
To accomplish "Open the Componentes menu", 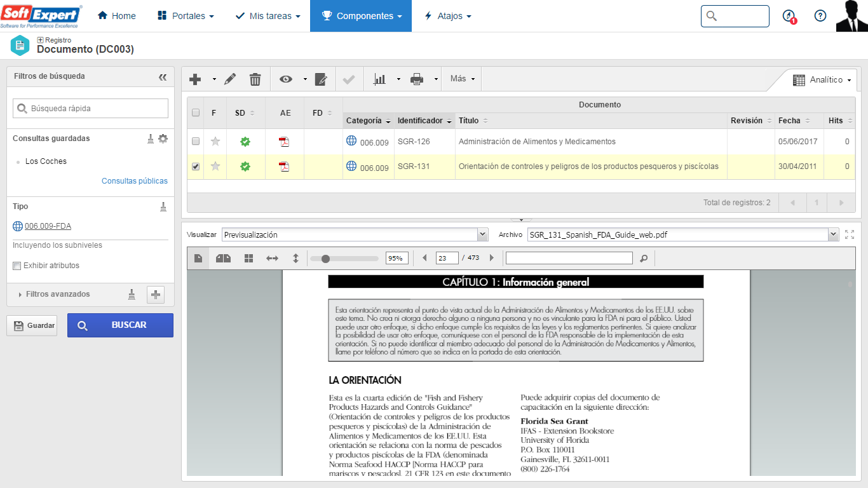I will (x=361, y=16).
